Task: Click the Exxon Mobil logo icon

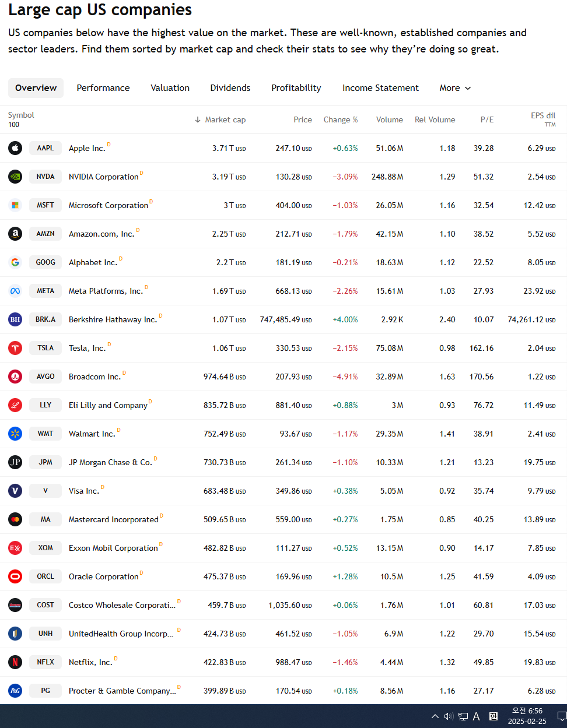Action: click(15, 548)
